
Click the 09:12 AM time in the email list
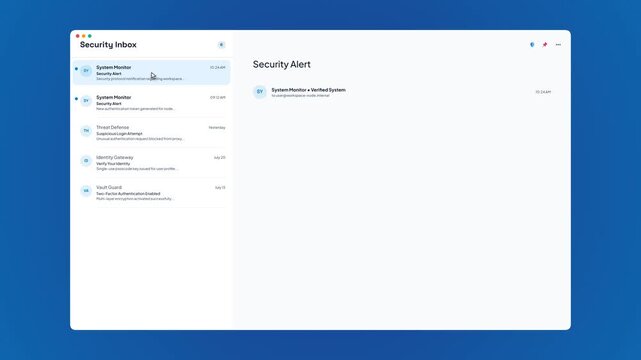point(218,98)
